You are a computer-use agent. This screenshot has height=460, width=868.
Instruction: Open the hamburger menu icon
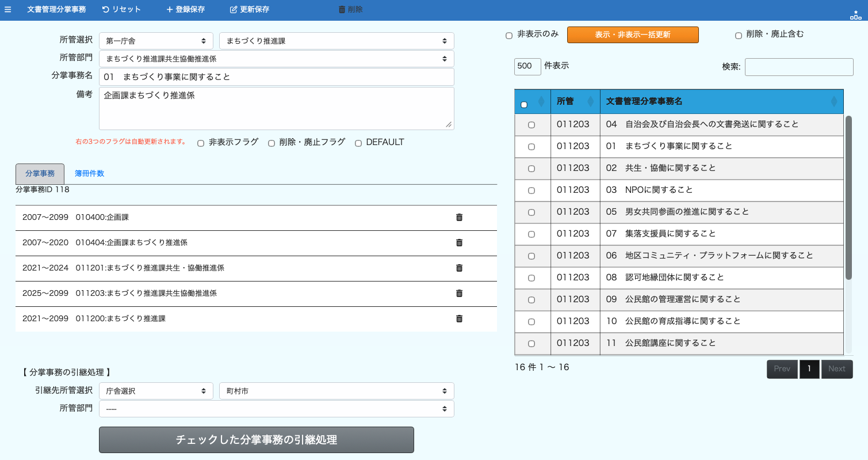pos(7,9)
